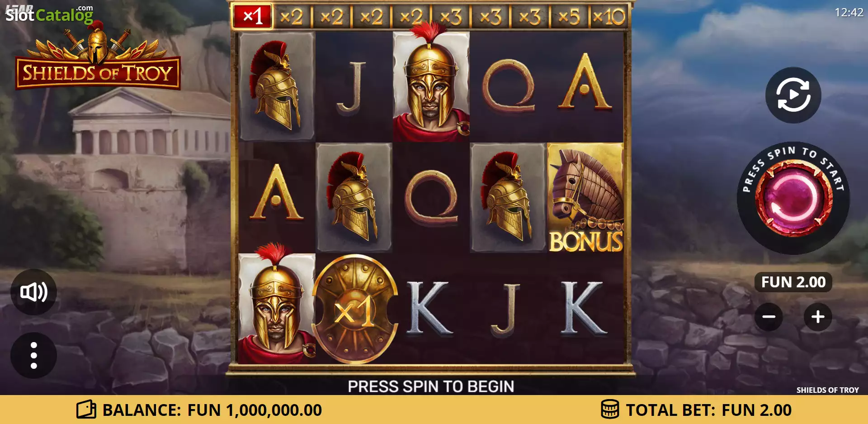Click the wallet icon beside Balance
The width and height of the screenshot is (868, 424).
(86, 410)
